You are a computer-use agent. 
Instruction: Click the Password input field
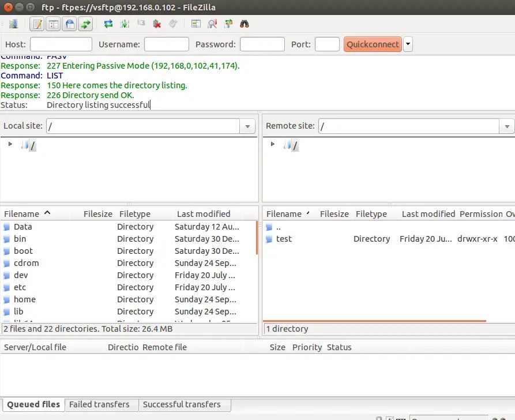pos(262,44)
